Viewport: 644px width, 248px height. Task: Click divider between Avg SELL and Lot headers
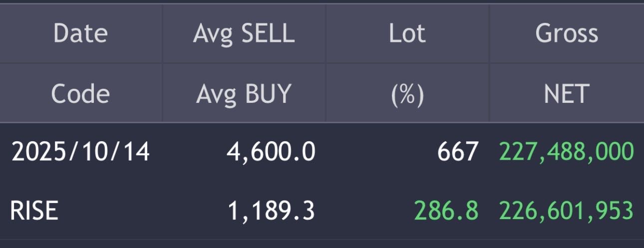click(325, 34)
